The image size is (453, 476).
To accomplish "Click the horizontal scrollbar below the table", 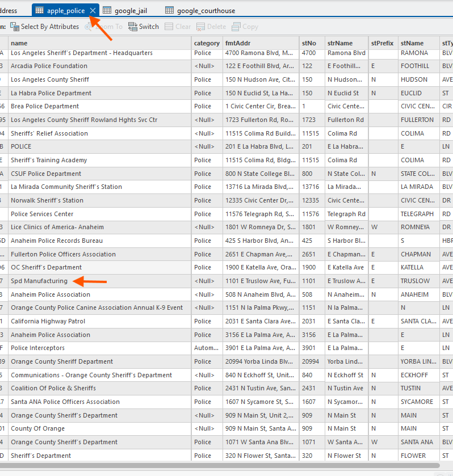I will coord(227,466).
